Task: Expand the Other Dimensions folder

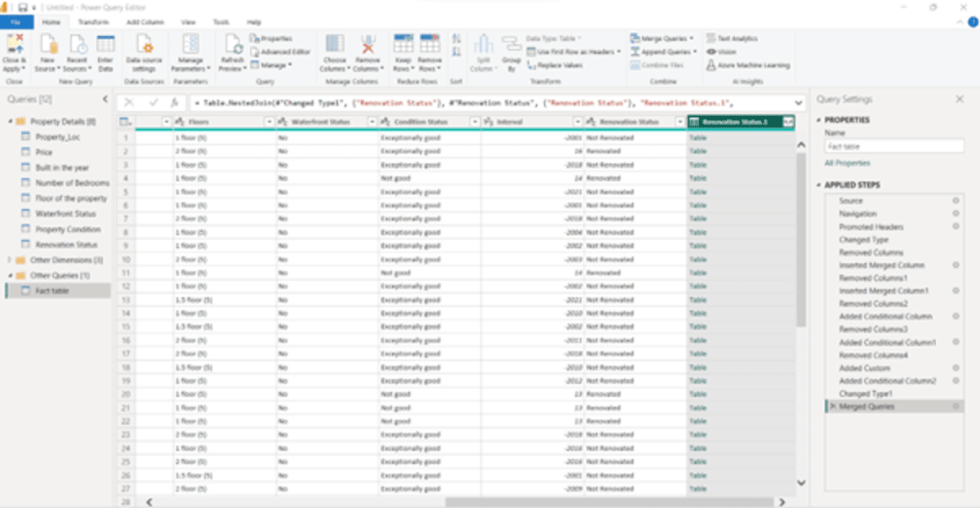Action: [10, 260]
